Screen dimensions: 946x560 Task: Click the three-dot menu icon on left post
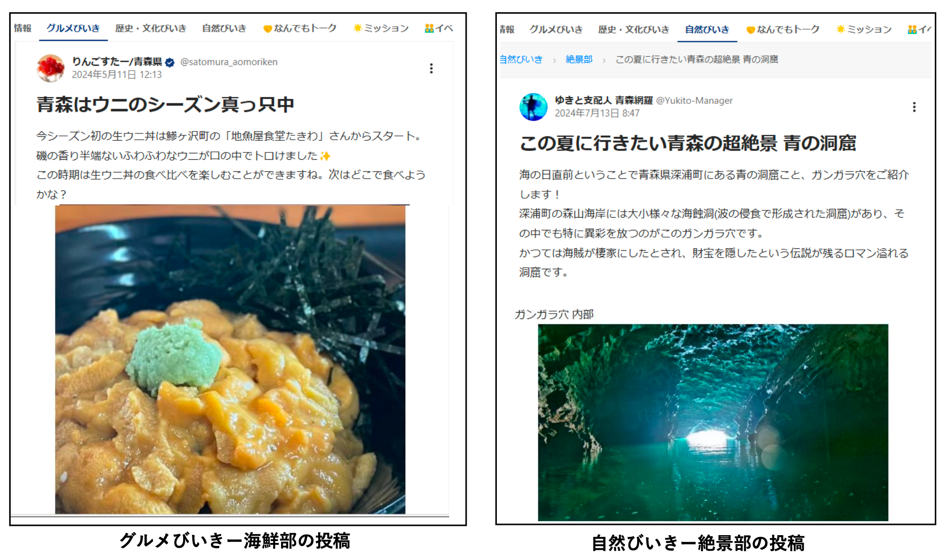(x=431, y=68)
